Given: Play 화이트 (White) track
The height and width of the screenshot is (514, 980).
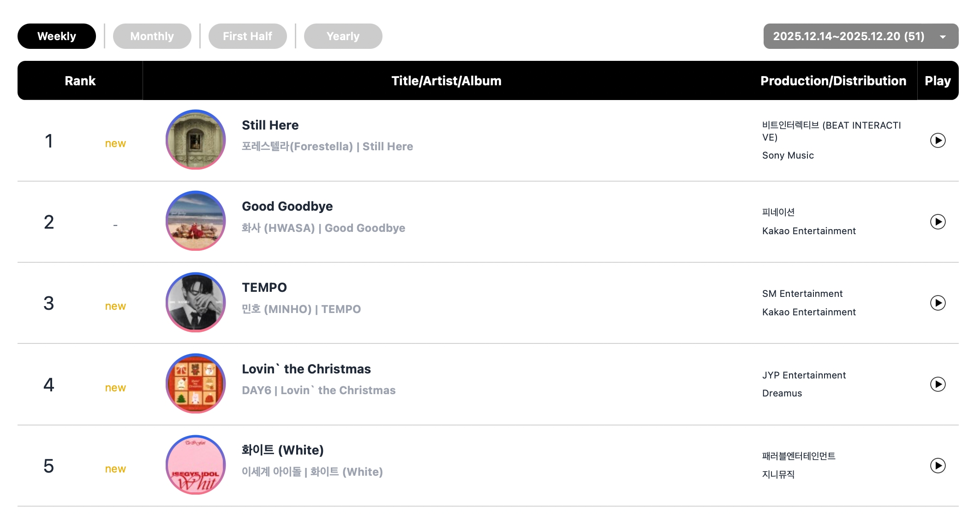Looking at the screenshot, I should point(938,466).
